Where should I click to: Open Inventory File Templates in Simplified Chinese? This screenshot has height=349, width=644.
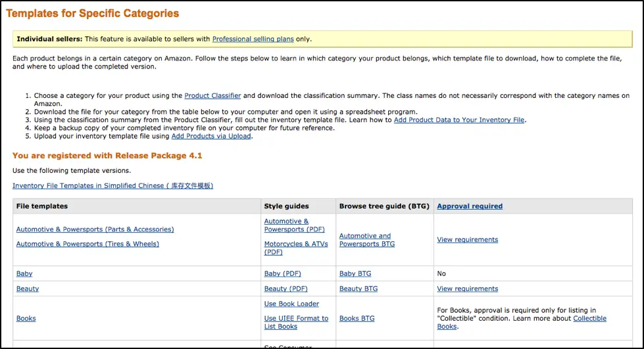coord(112,186)
